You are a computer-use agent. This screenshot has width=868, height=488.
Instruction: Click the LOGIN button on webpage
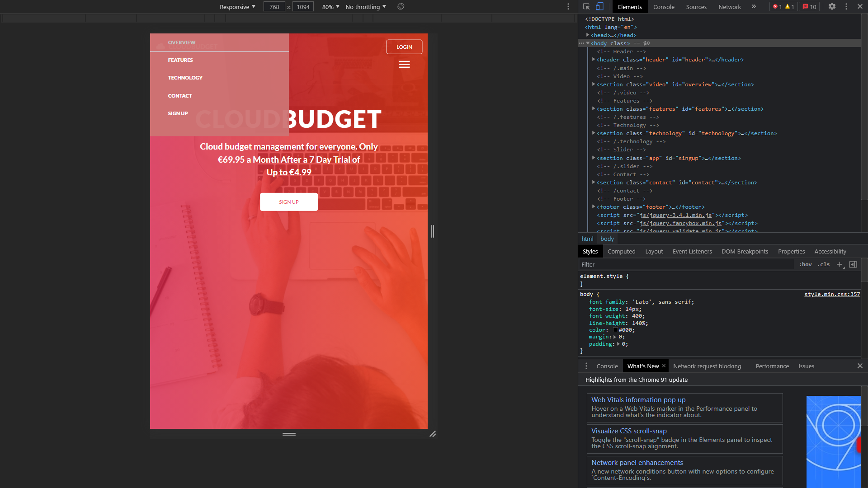pos(404,47)
